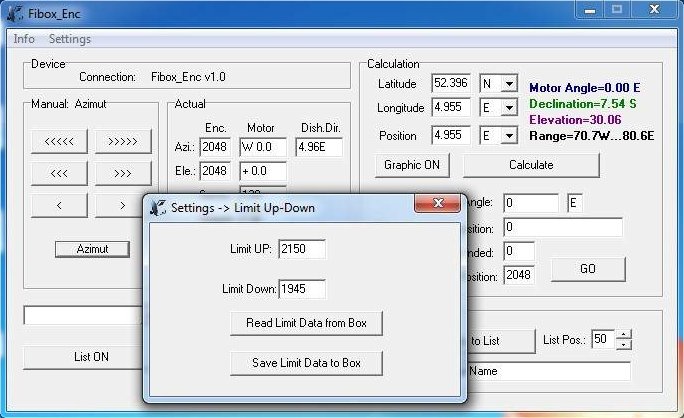Screen dimensions: 684x418
Task: Click the fast-left <<<<< azimuth button
Action: pos(59,141)
